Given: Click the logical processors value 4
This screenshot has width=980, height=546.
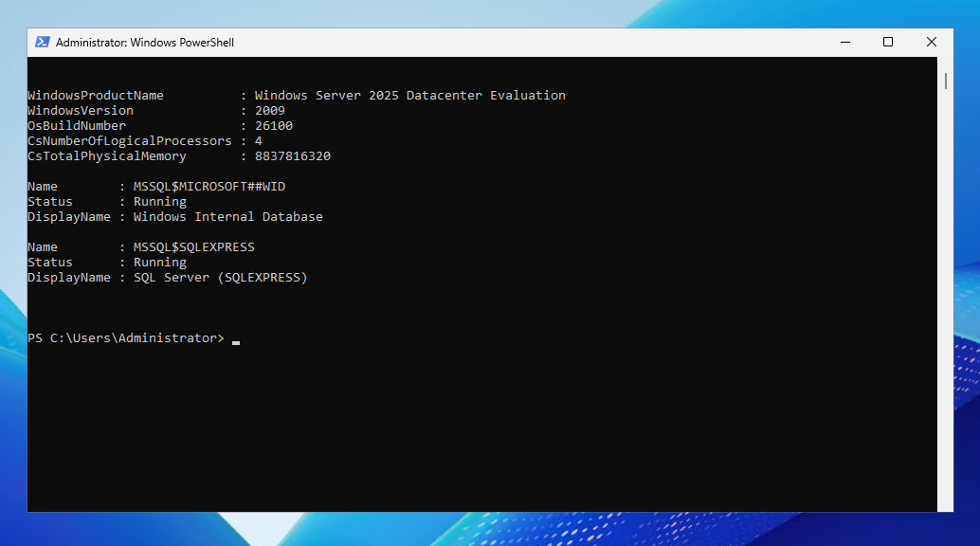Looking at the screenshot, I should (258, 141).
